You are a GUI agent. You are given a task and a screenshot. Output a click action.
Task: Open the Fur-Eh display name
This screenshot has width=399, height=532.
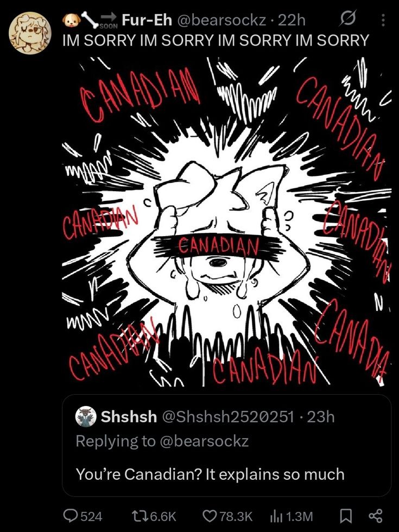147,21
